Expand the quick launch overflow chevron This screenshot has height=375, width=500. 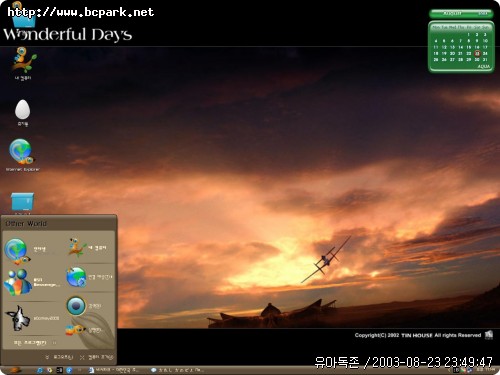click(80, 370)
